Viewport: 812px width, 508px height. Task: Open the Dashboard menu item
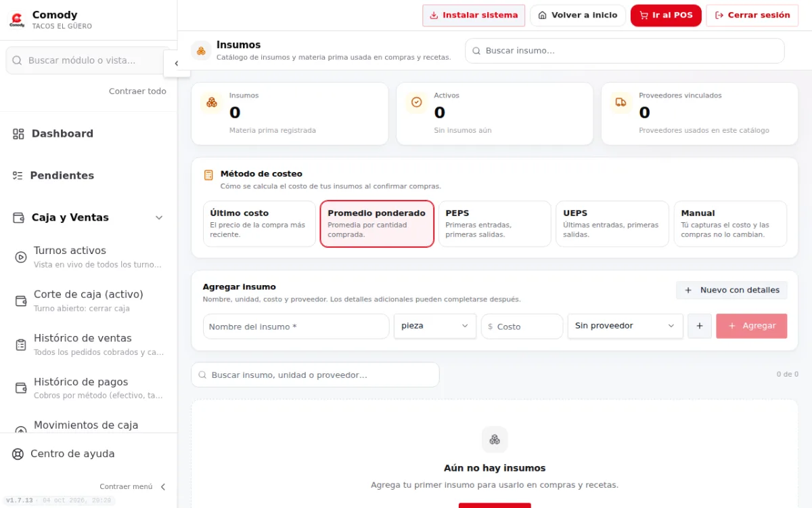click(x=89, y=134)
